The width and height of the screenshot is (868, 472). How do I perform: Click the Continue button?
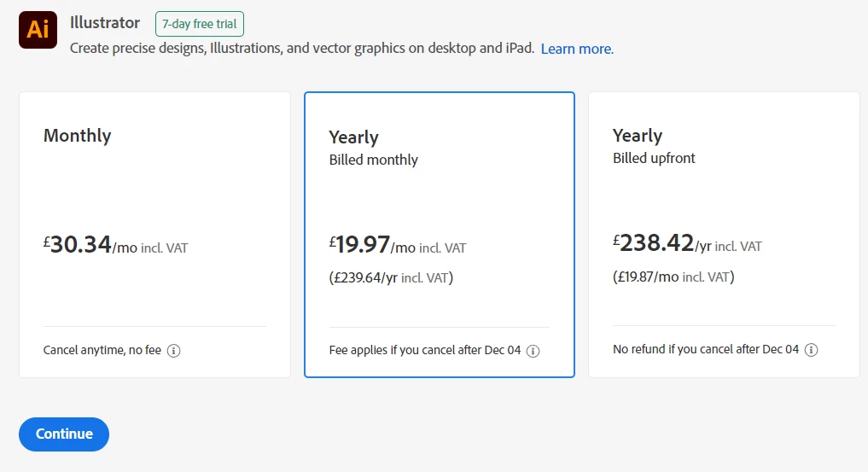64,434
